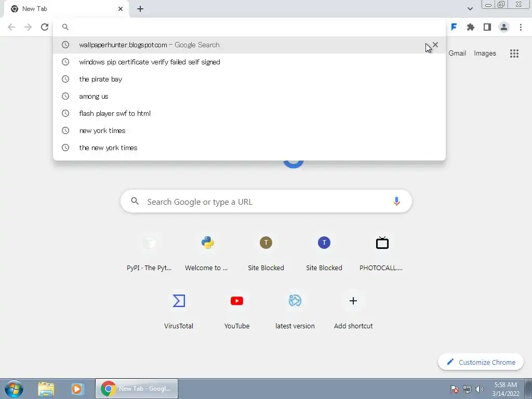Open the blue F extension icon
Image resolution: width=532 pixels, height=399 pixels.
pyautogui.click(x=454, y=27)
